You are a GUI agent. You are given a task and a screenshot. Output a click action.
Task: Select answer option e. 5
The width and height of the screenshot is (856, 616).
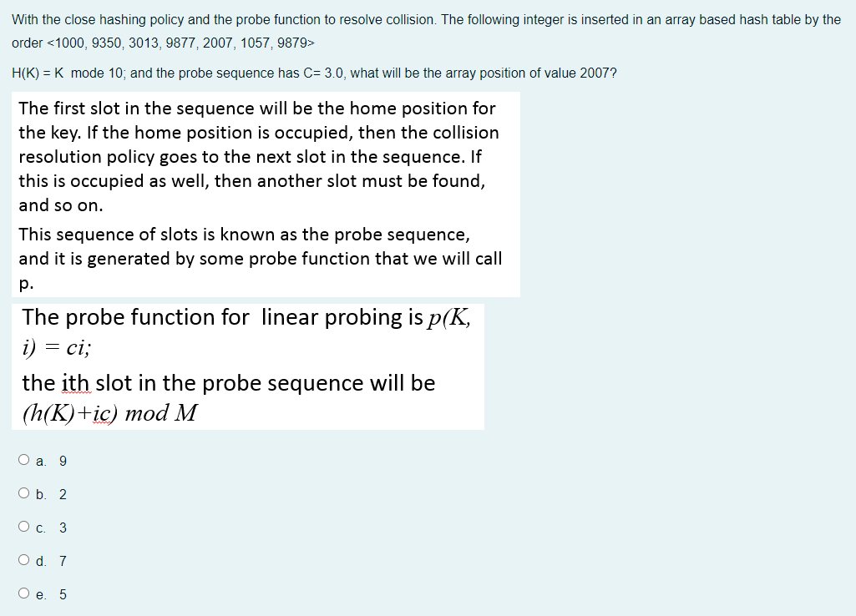pyautogui.click(x=23, y=593)
